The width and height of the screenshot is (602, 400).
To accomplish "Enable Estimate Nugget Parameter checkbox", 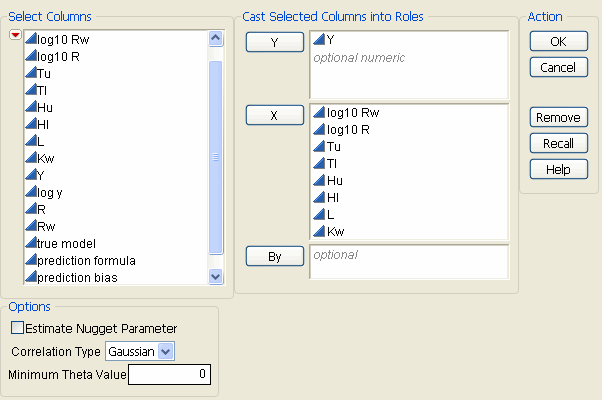I will click(17, 328).
